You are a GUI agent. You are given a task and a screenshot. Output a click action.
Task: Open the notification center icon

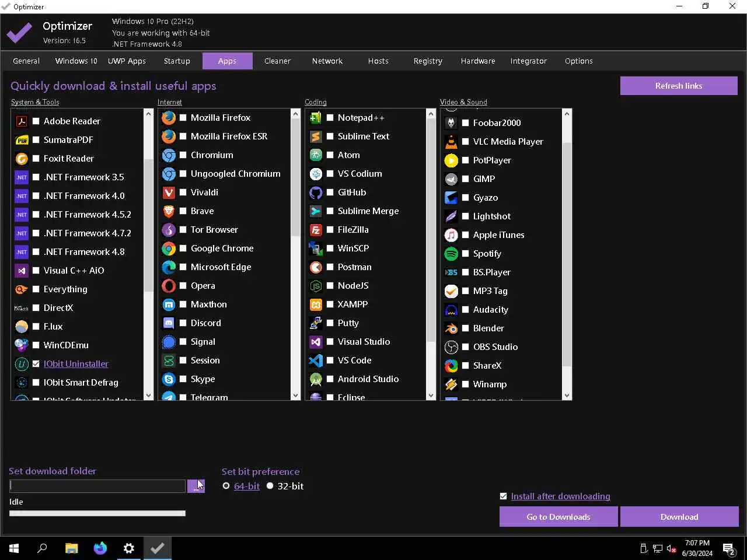pyautogui.click(x=728, y=548)
